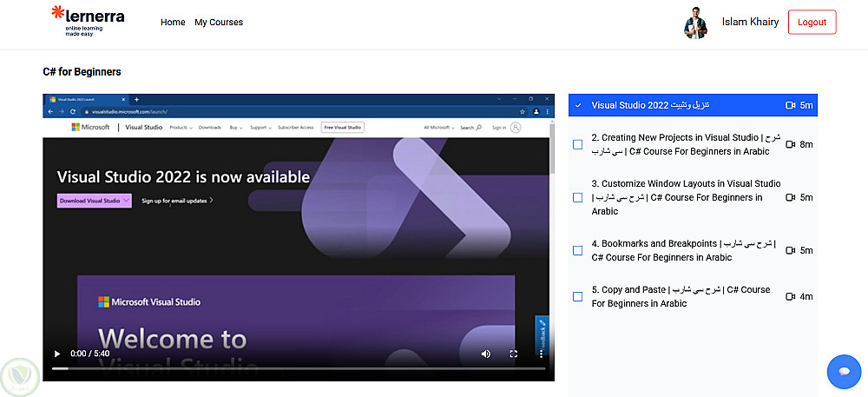Open lesson 4 Bookmarks and Breakpoints title

[x=684, y=251]
